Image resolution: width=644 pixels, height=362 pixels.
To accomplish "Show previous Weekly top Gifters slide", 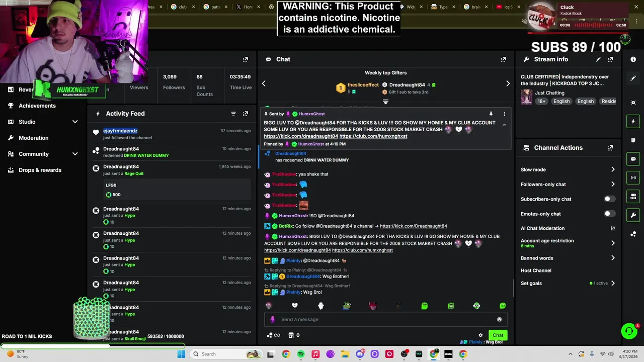I will click(264, 83).
